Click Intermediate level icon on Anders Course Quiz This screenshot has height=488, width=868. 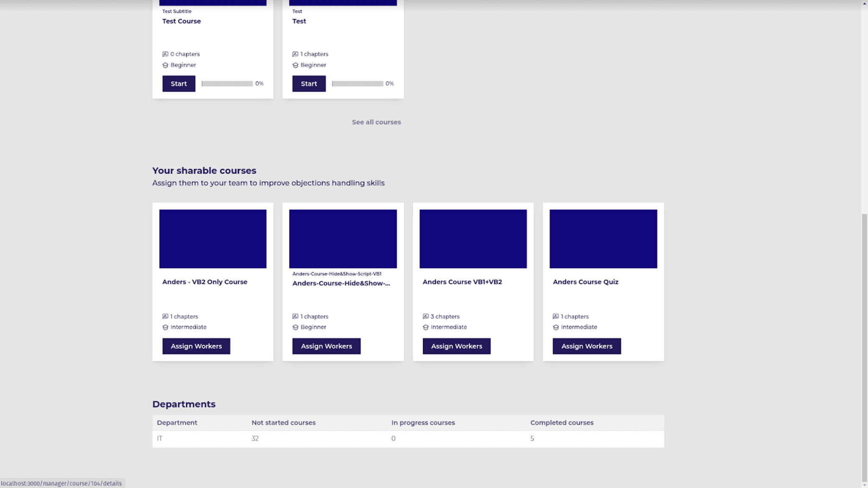pyautogui.click(x=556, y=327)
